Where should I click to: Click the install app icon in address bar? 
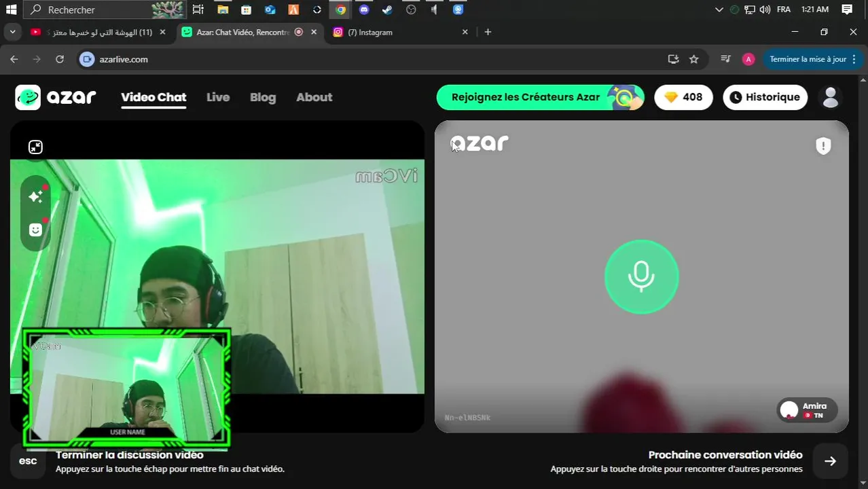[x=673, y=59]
